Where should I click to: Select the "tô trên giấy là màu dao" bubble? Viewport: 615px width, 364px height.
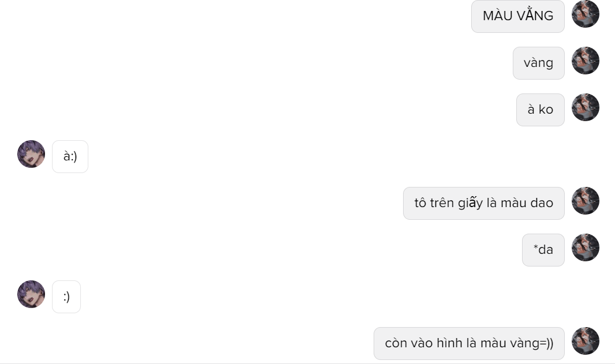(483, 203)
